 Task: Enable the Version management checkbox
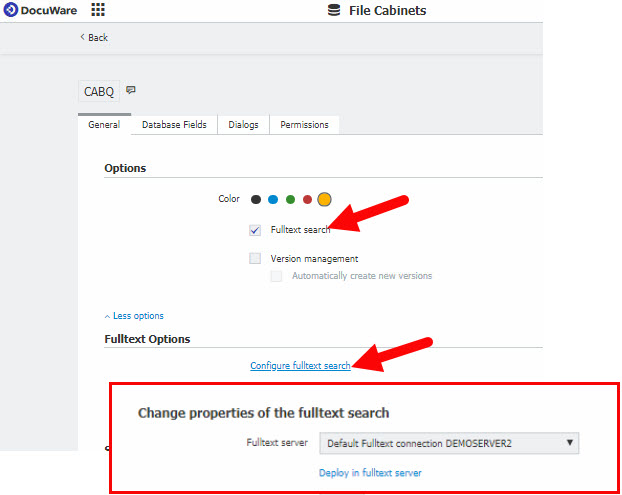coord(255,259)
